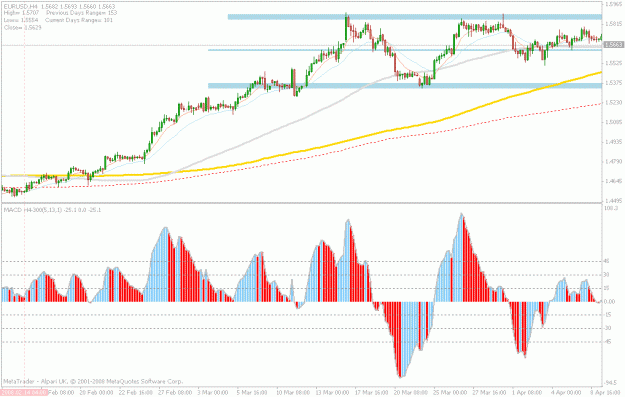This screenshot has height=397, width=625.
Task: Click the '20 Mar 08:00' time axis label
Action: 411,393
